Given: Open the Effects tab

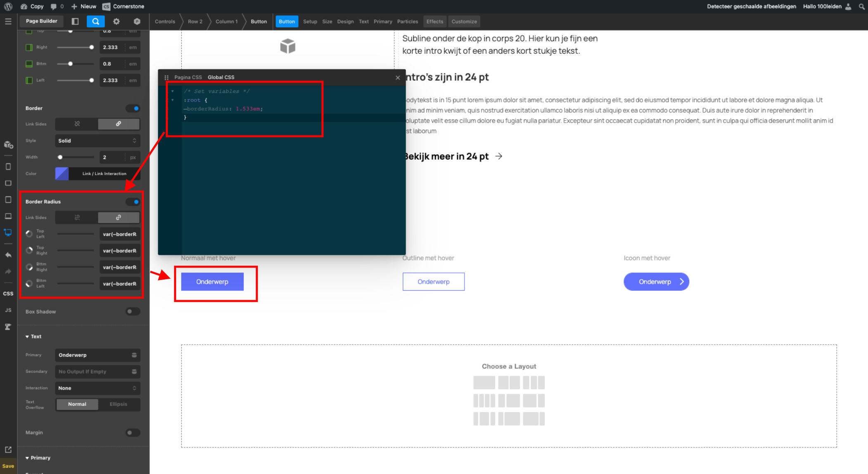Looking at the screenshot, I should tap(434, 21).
